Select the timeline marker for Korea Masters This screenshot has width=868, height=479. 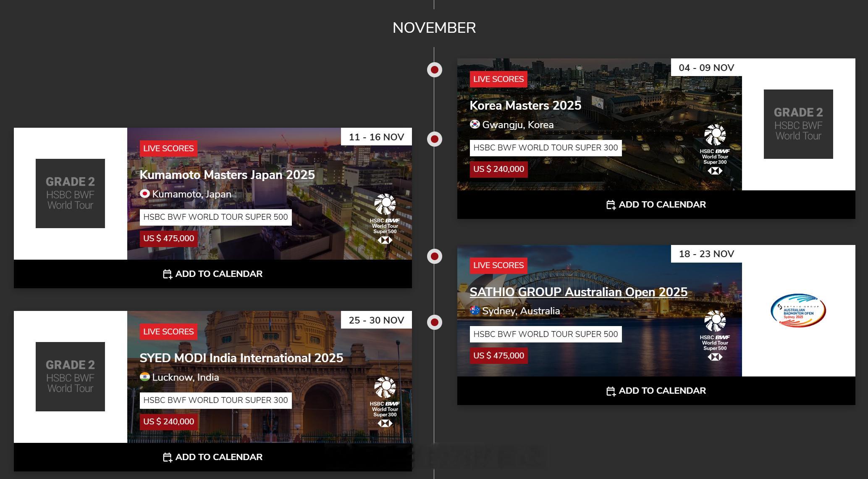pyautogui.click(x=435, y=69)
